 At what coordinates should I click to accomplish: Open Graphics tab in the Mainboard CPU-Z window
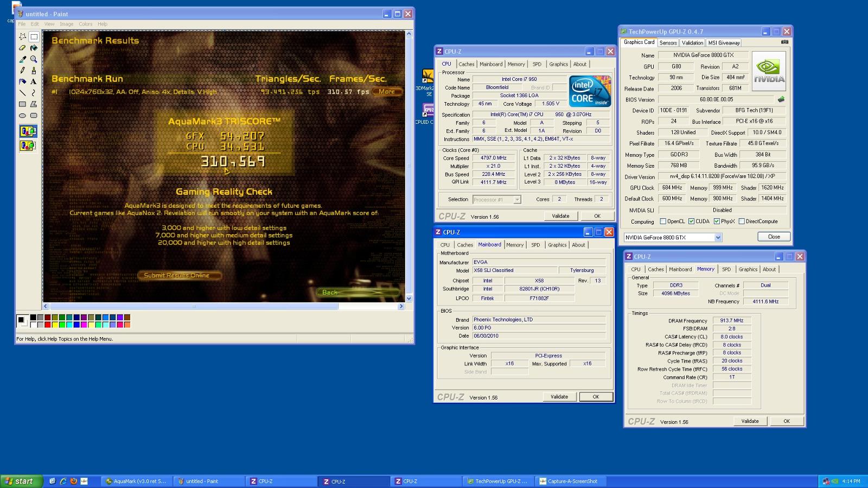[x=557, y=245]
